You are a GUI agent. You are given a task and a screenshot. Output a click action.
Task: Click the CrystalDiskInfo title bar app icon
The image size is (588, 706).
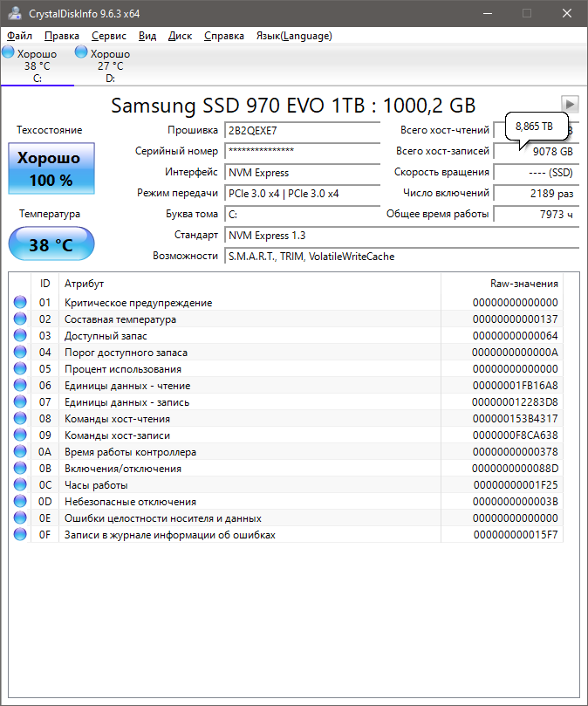(x=15, y=13)
